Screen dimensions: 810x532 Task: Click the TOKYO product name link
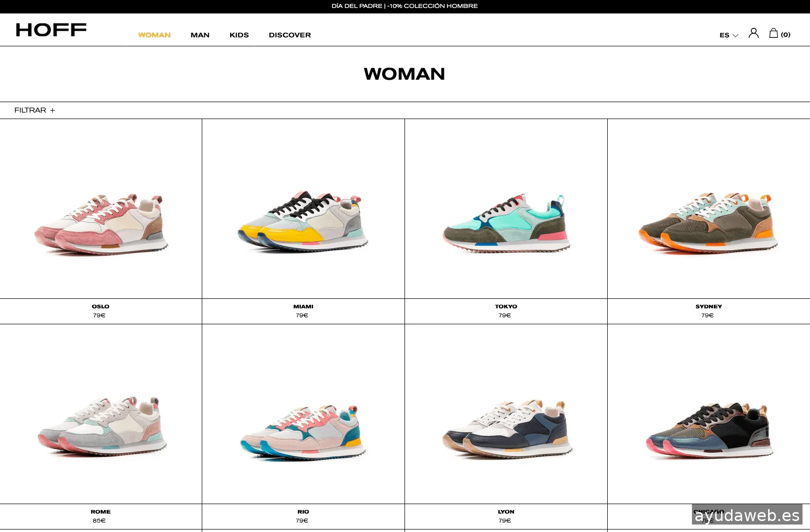coord(506,306)
